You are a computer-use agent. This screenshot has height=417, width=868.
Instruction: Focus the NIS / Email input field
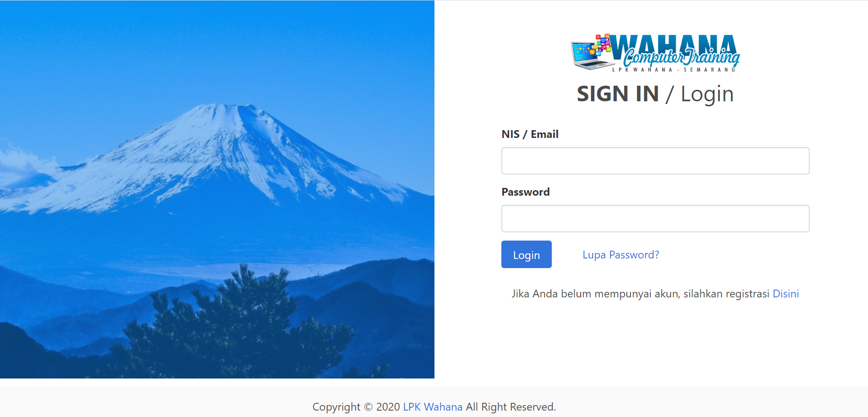tap(655, 161)
